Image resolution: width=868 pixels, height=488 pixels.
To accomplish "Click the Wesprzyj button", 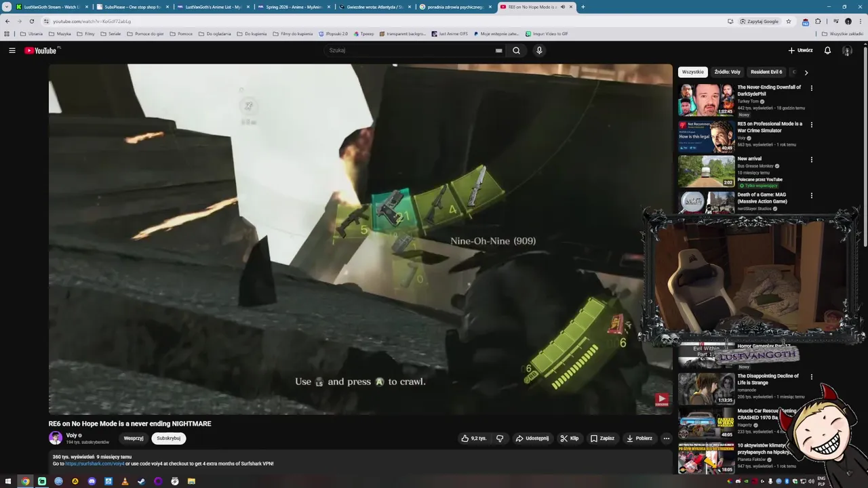I will tap(134, 439).
